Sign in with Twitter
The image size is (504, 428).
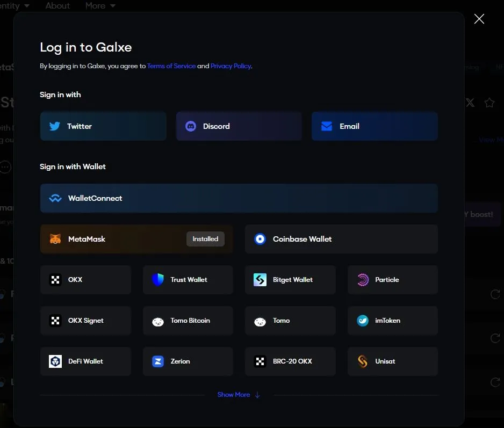pyautogui.click(x=103, y=126)
